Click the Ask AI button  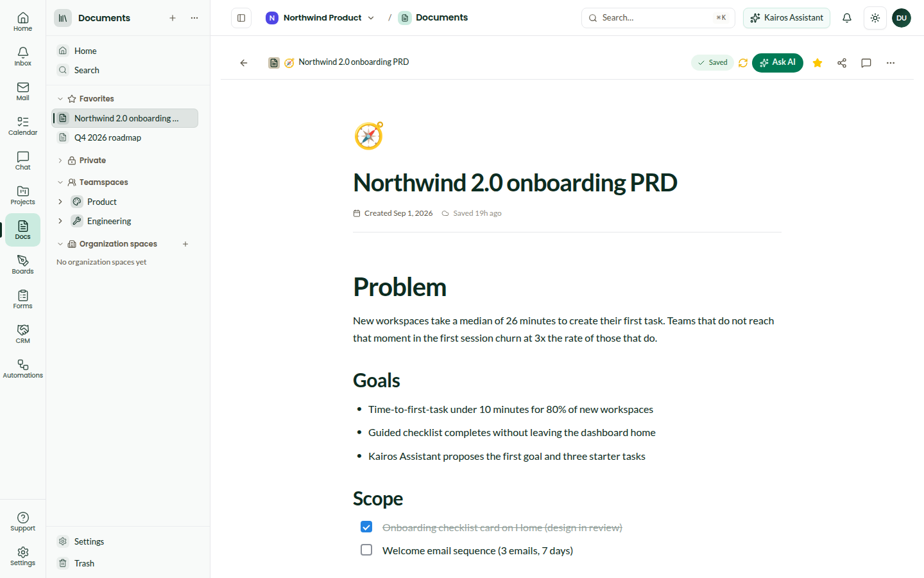click(x=778, y=63)
